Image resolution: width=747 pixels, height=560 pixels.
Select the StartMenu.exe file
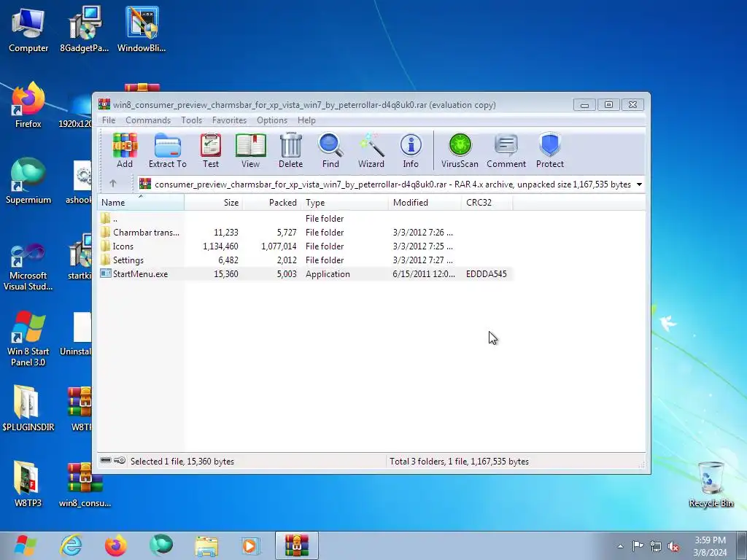pos(305,274)
